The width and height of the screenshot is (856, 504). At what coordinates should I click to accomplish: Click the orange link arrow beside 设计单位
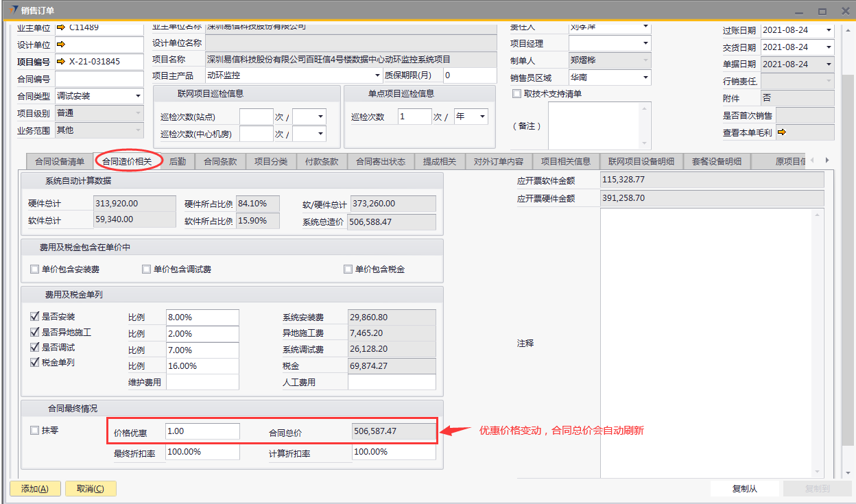(61, 45)
